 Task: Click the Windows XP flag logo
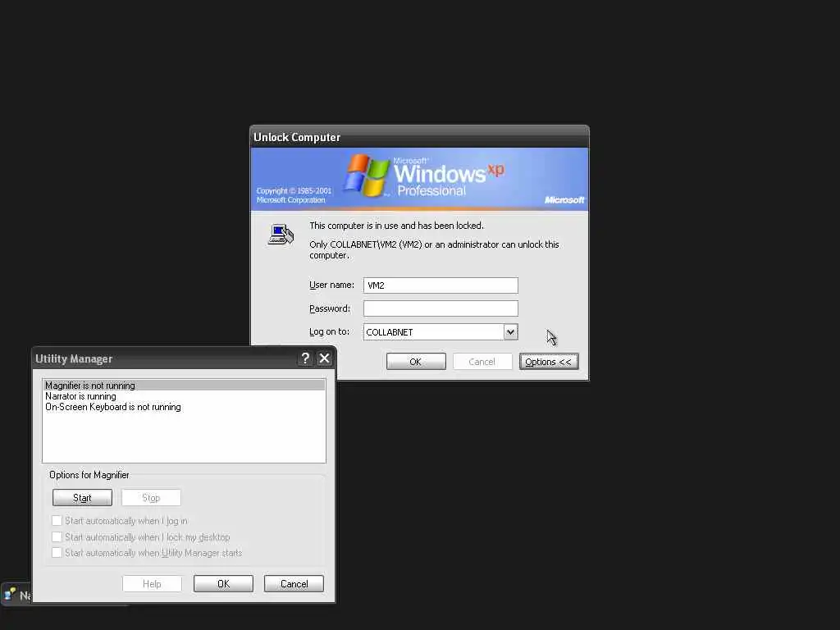[x=367, y=176]
